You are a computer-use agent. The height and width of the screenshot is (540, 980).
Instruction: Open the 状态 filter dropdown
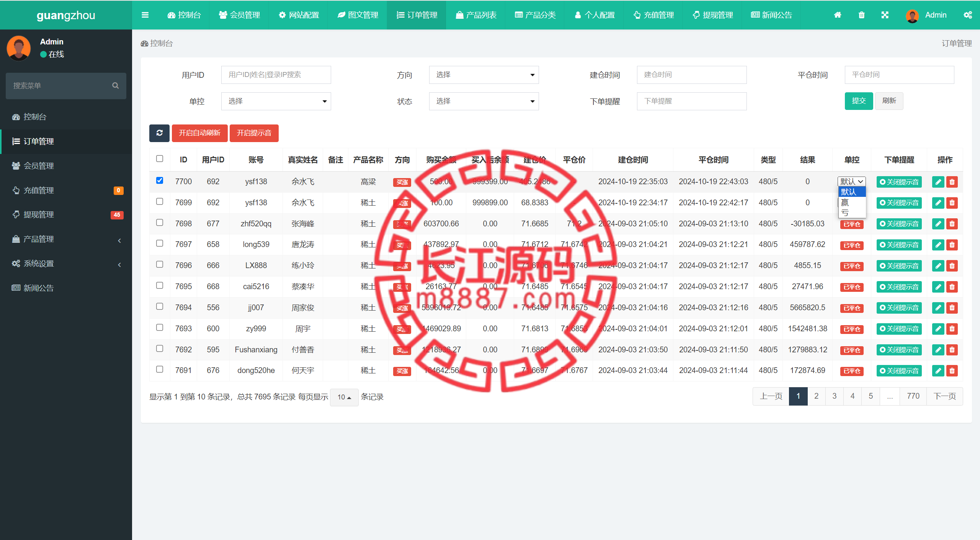(x=484, y=101)
